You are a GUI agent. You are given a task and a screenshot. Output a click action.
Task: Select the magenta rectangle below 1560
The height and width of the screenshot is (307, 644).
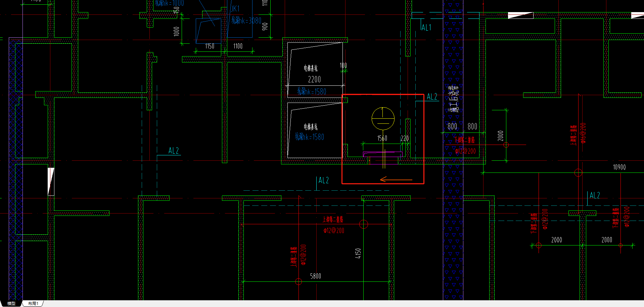tap(383, 155)
